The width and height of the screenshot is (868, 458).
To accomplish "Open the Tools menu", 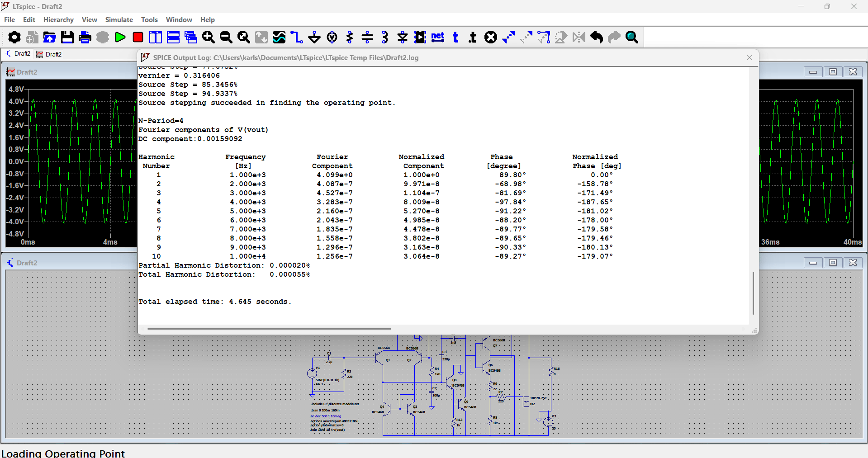I will pyautogui.click(x=149, y=20).
